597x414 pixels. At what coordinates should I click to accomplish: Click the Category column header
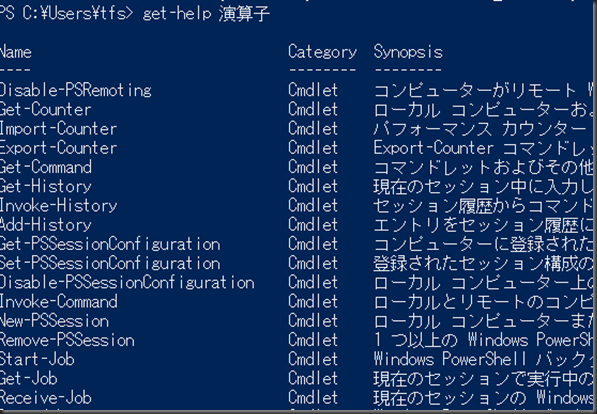tap(322, 52)
